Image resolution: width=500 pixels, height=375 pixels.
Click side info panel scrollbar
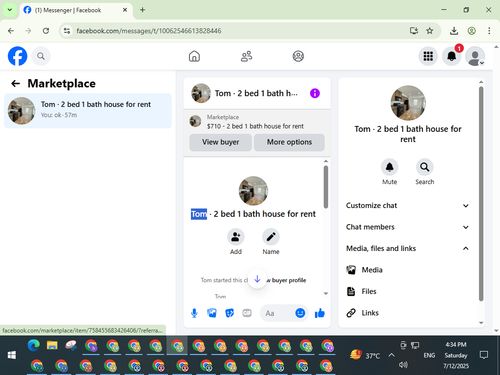pyautogui.click(x=481, y=193)
